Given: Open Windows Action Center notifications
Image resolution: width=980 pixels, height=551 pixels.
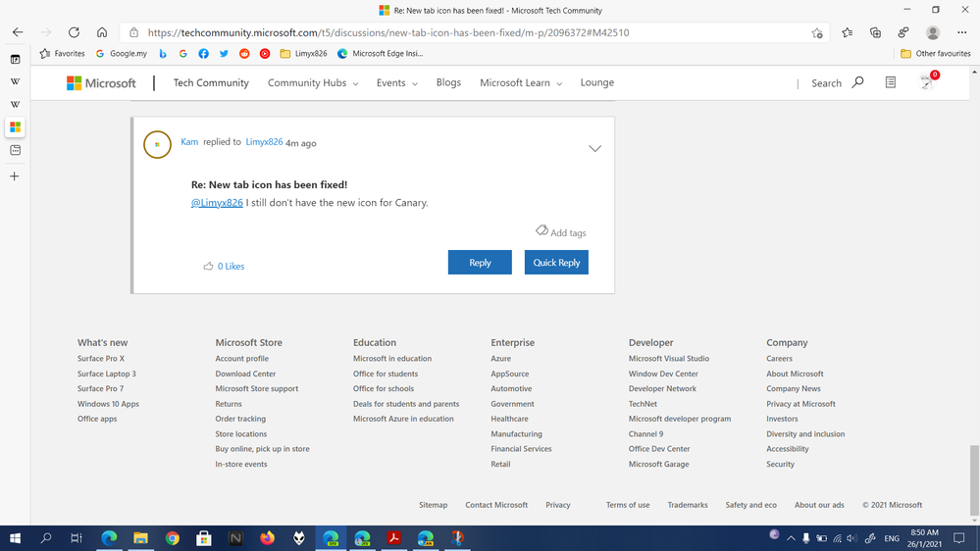Looking at the screenshot, I should [958, 538].
